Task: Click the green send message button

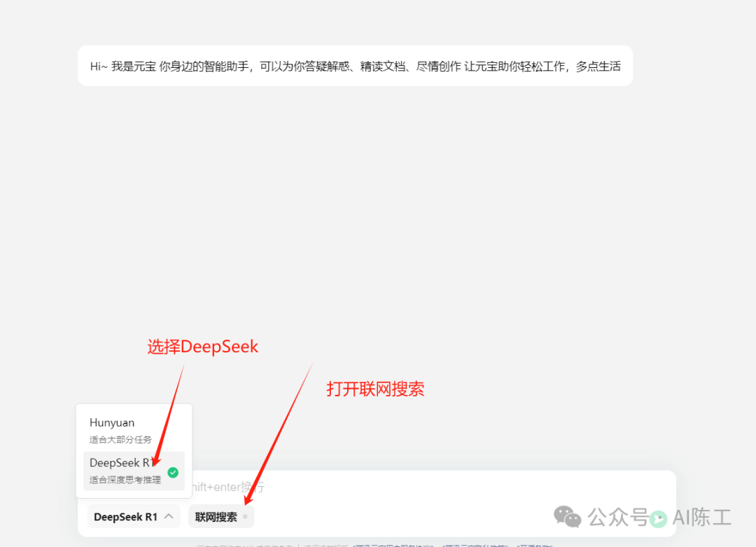Action: point(658,518)
